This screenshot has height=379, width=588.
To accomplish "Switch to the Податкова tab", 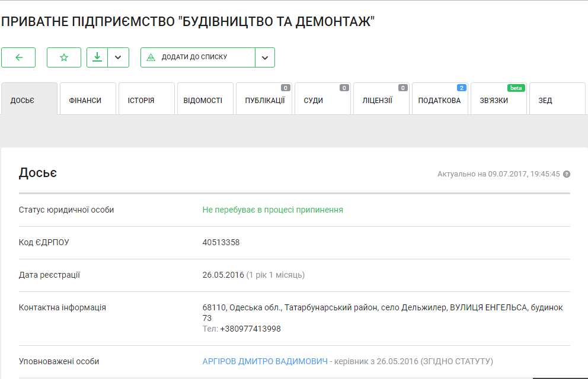I will tap(439, 100).
